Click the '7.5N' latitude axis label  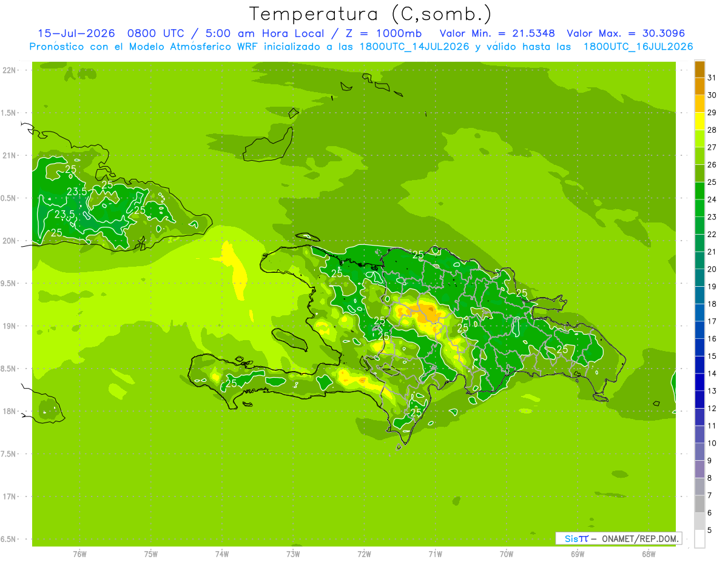[9, 453]
